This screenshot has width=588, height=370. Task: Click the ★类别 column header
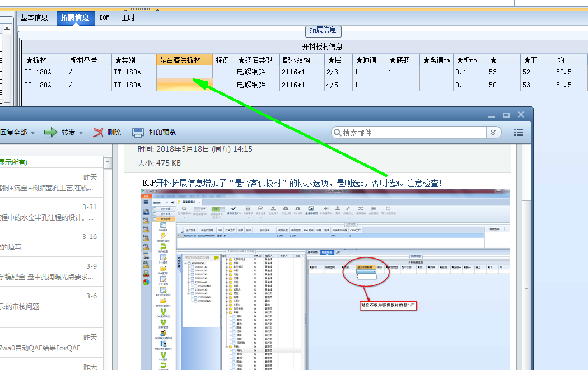(134, 60)
